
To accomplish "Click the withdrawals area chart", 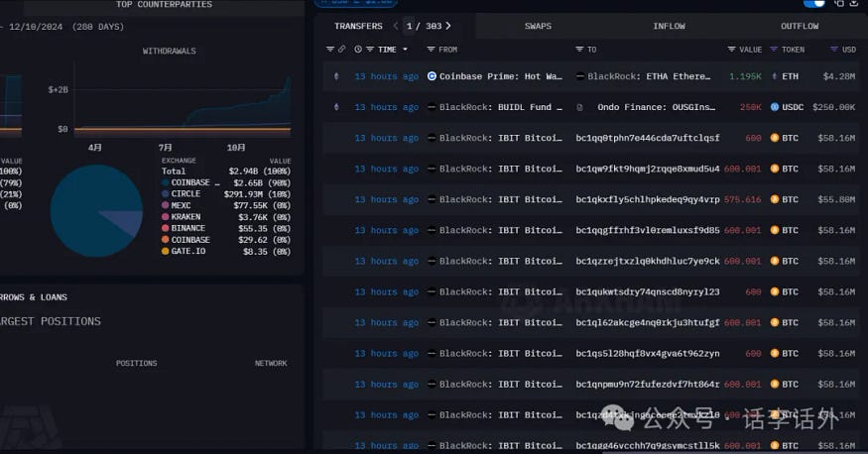I will click(183, 99).
